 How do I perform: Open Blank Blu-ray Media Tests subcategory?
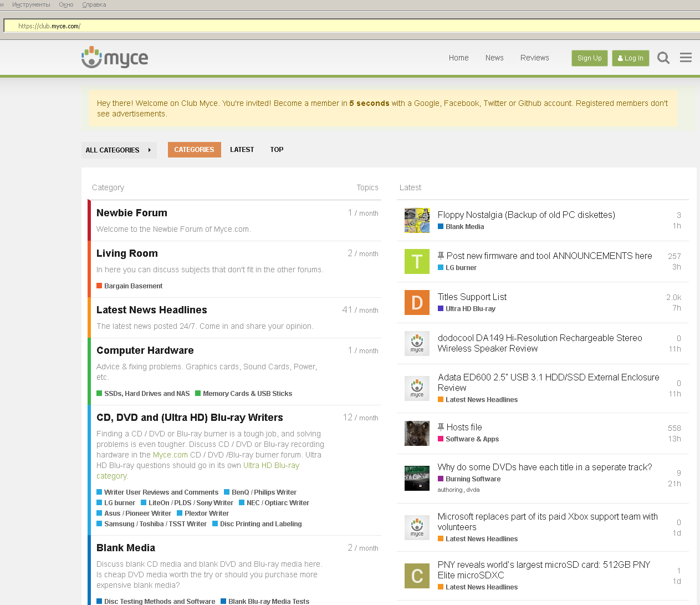pyautogui.click(x=265, y=601)
